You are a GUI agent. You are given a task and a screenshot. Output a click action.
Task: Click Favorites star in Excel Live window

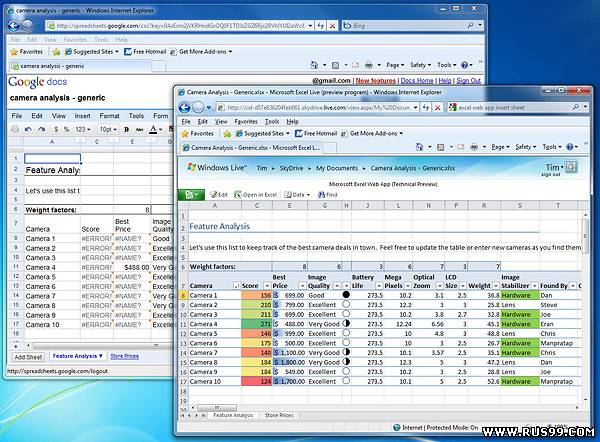tap(185, 134)
